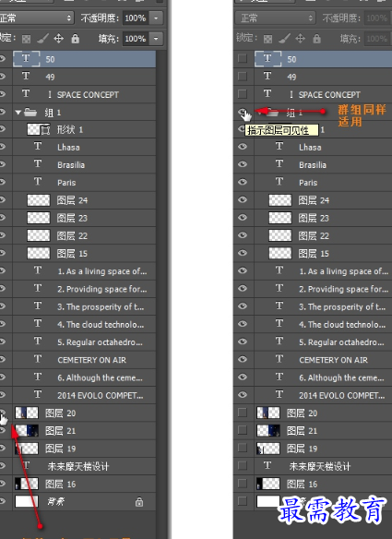
Task: Toggle visibility box of SPACE CONCEPT, right panel
Action: click(x=243, y=94)
